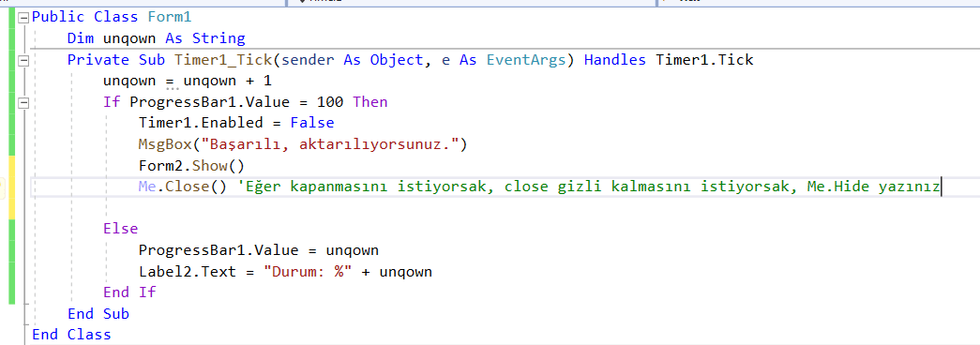This screenshot has width=980, height=345.
Task: Click the Then keyword
Action: pyautogui.click(x=370, y=102)
